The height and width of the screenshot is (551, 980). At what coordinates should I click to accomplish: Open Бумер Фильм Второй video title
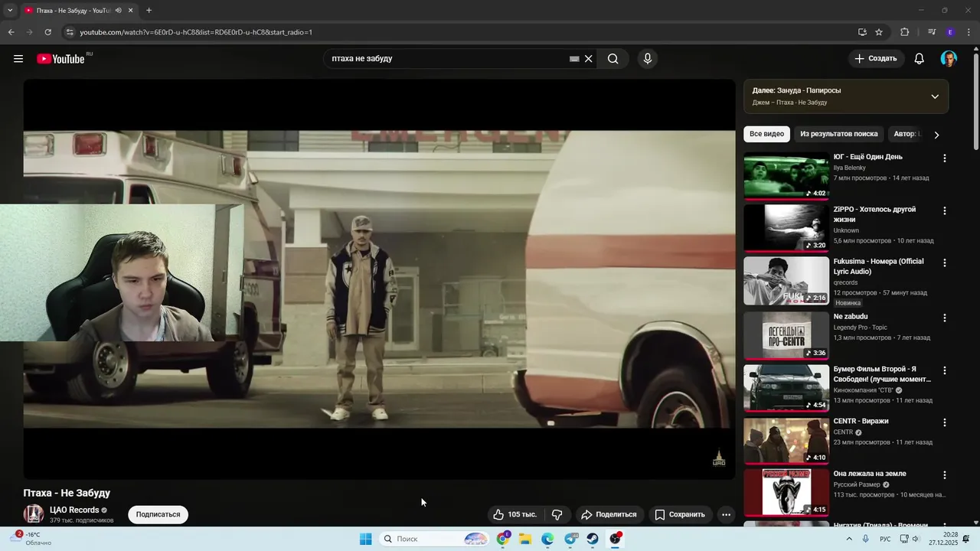882,374
